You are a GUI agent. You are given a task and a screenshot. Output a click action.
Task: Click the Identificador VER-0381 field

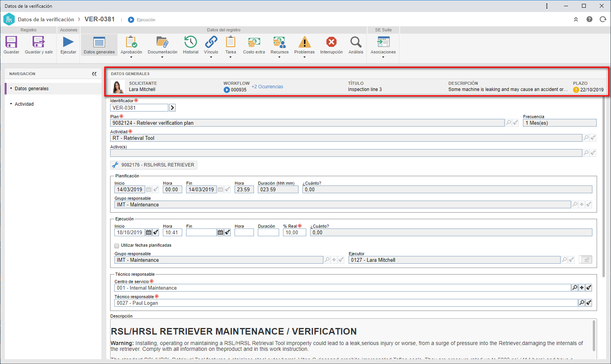(139, 108)
